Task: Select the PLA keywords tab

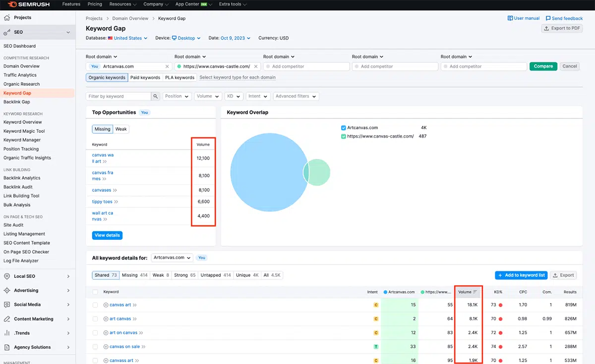Action: tap(179, 77)
